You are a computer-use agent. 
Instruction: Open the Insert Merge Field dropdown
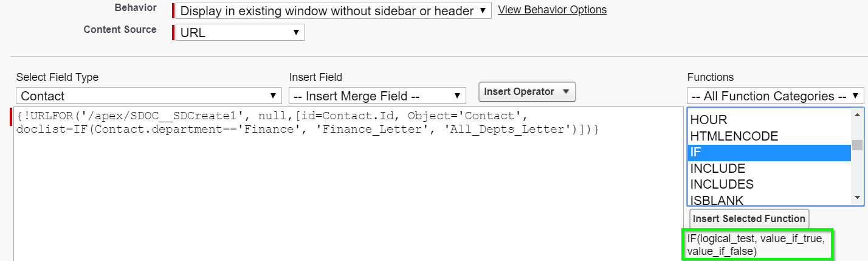coord(377,96)
